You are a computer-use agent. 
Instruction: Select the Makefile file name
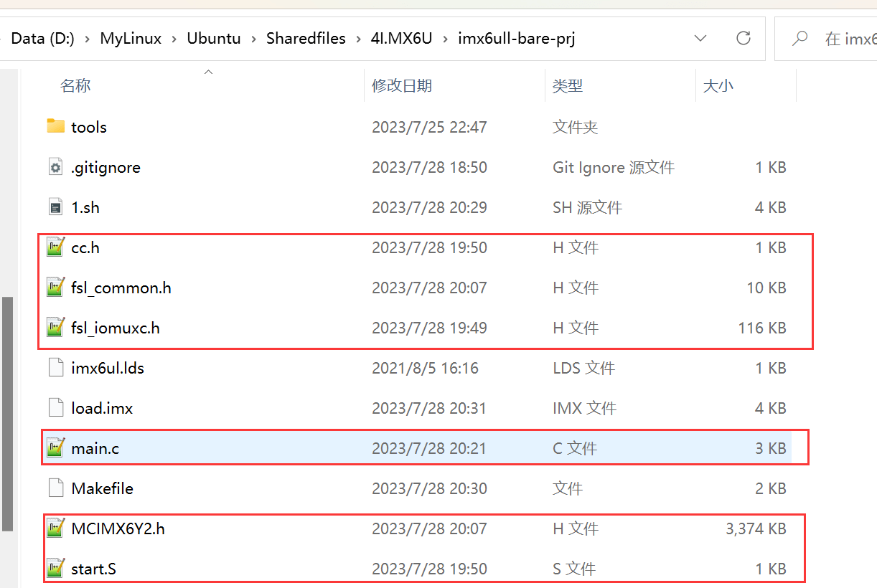[x=103, y=488]
